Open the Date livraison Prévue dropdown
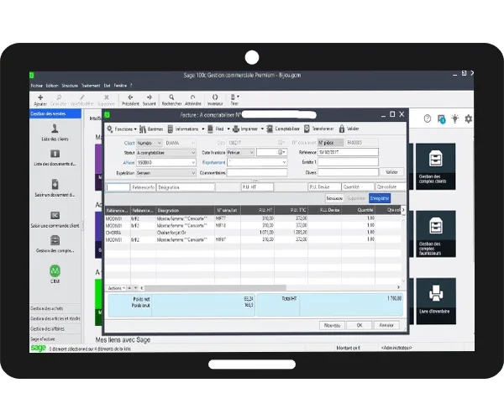 click(x=241, y=152)
